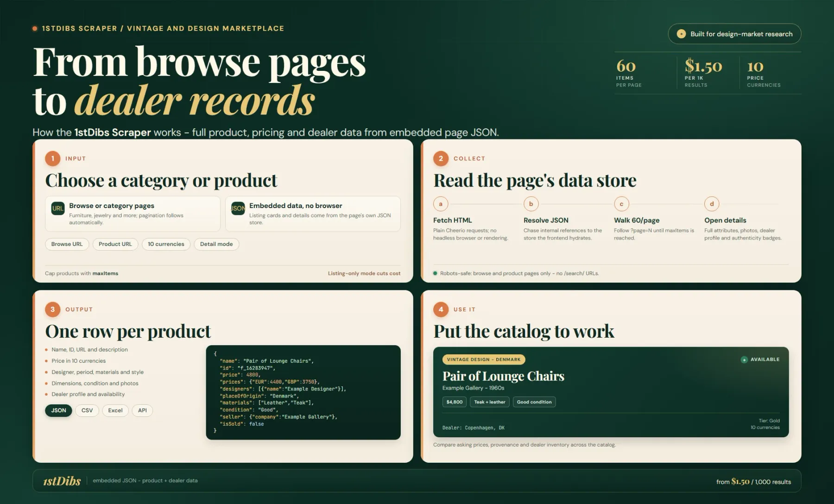834x504 pixels.
Task: Click 'Dealer: Copenhagen, DK' text
Action: 474,428
